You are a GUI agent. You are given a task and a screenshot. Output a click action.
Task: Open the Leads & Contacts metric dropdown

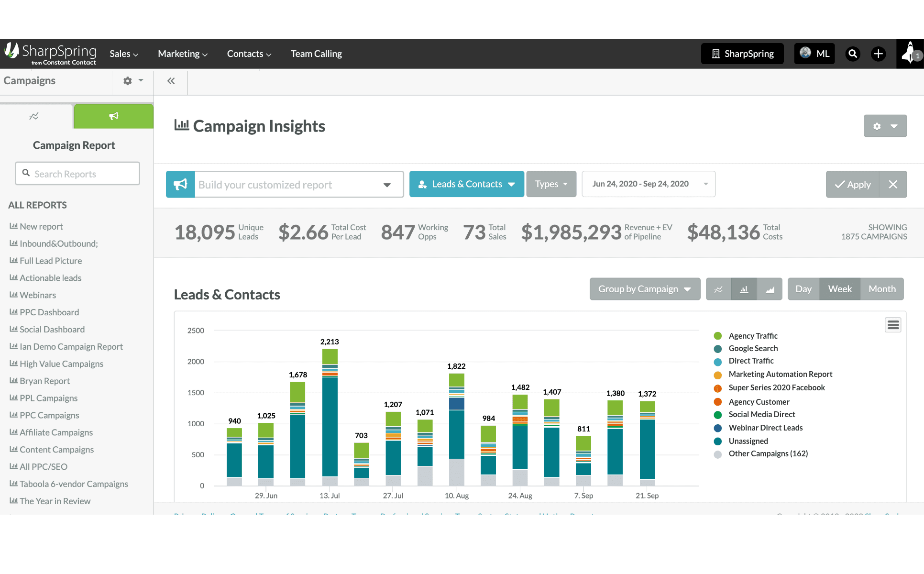[x=466, y=184]
